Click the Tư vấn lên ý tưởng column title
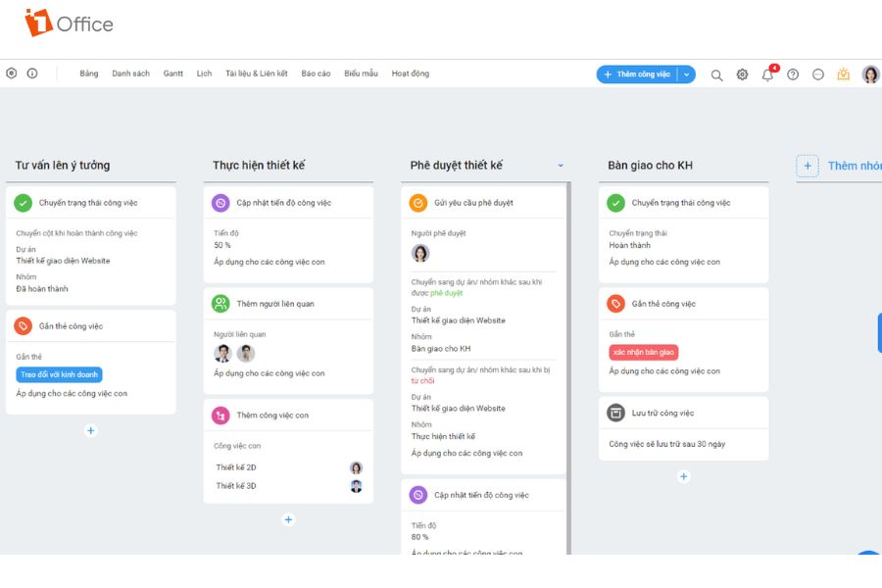The width and height of the screenshot is (882, 588). coord(63,166)
